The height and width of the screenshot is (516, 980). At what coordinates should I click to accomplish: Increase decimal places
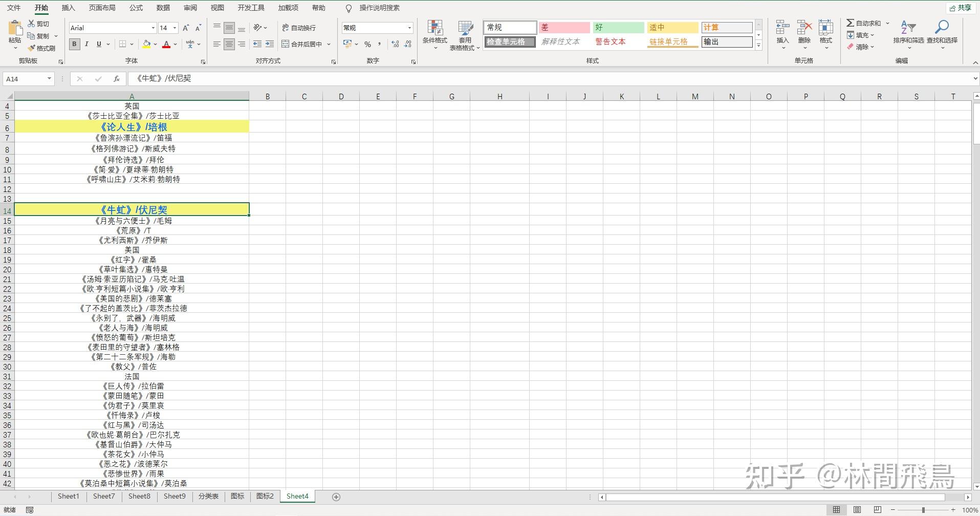[395, 44]
